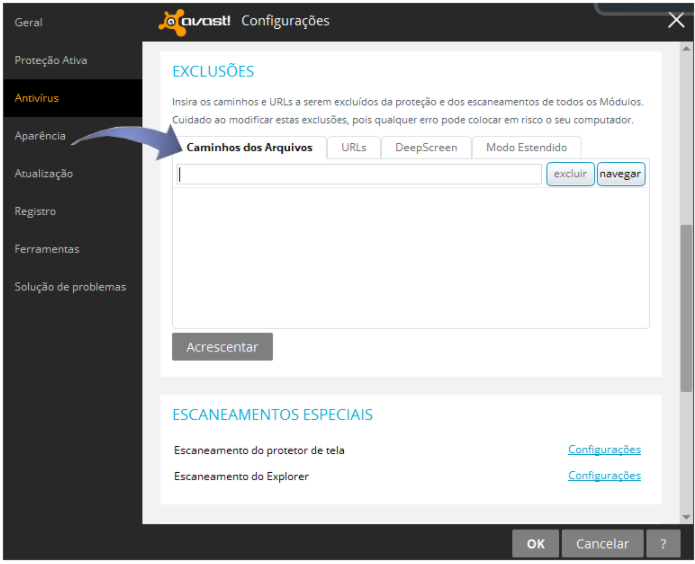The width and height of the screenshot is (695, 564).
Task: Switch to Caminhos dos Arquivos tab
Action: pos(249,148)
